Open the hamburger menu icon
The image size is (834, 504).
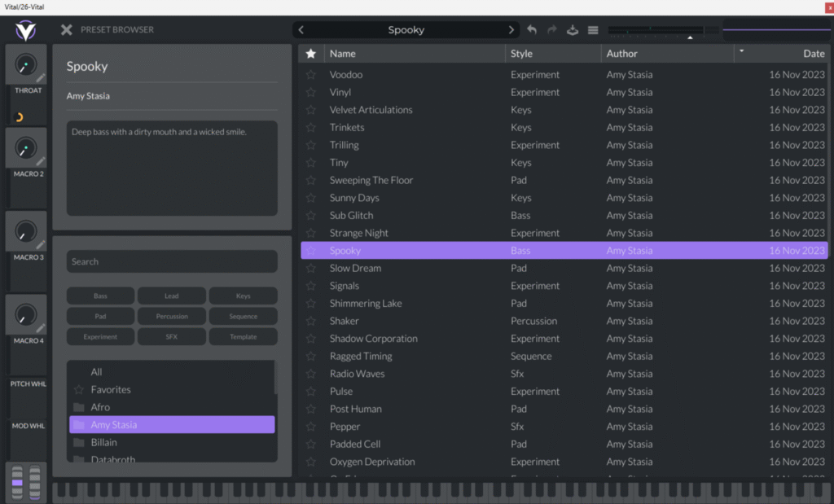tap(593, 30)
